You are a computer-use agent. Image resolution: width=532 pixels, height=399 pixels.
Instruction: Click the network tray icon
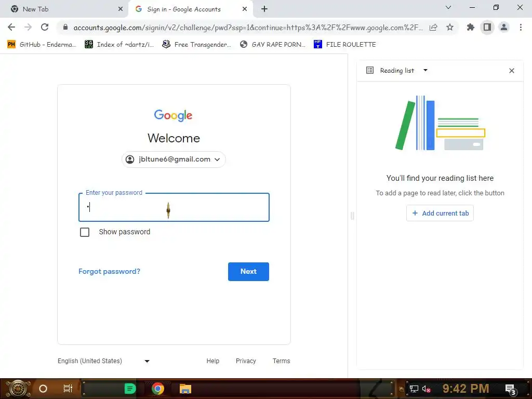click(414, 389)
